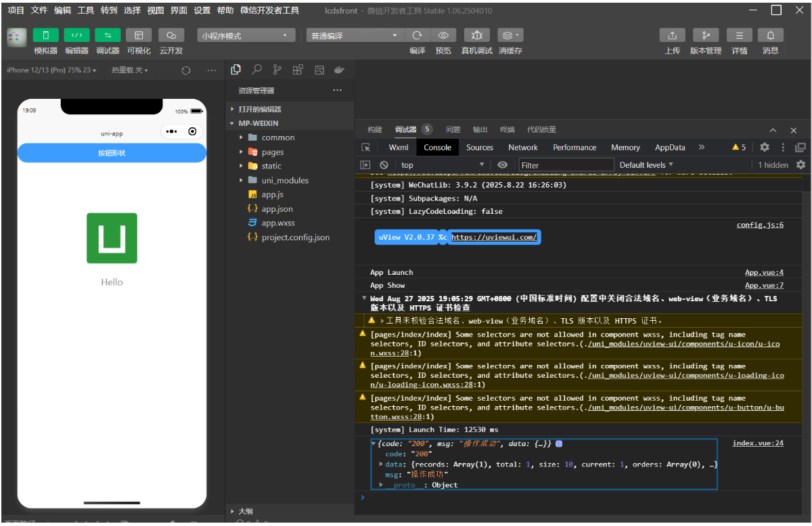The image size is (812, 526).
Task: Click the Docker whale icon in sidebar
Action: click(x=339, y=69)
